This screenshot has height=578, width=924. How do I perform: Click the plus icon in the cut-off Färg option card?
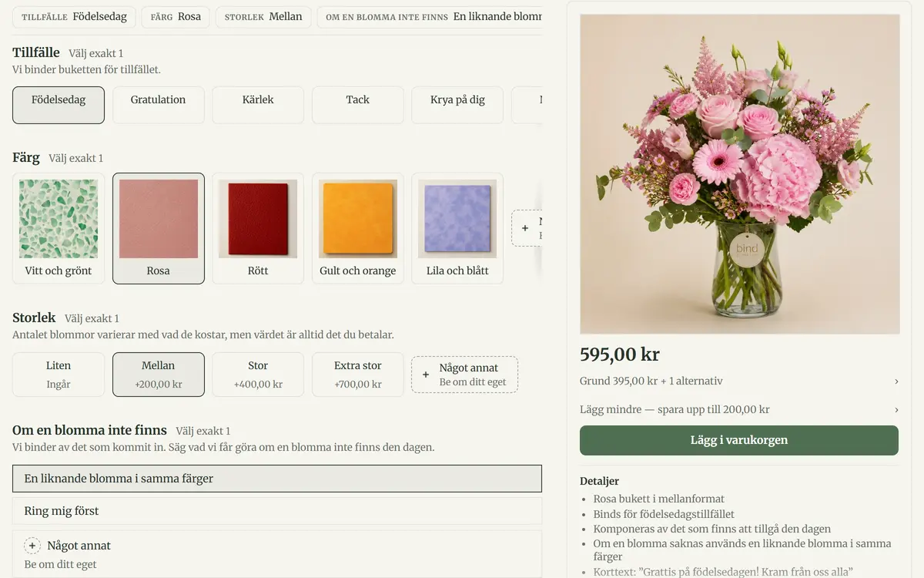[x=525, y=228]
